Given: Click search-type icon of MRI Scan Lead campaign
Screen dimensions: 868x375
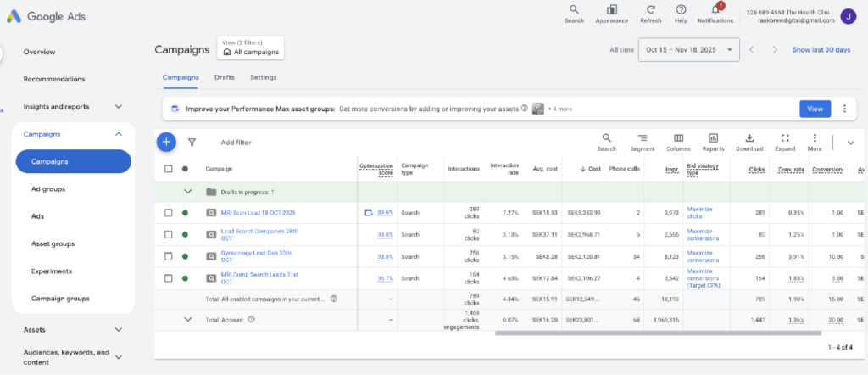Looking at the screenshot, I should pos(211,213).
